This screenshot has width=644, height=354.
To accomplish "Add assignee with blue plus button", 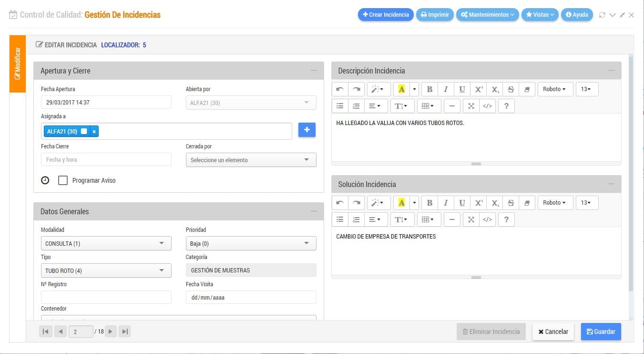I will [x=307, y=130].
